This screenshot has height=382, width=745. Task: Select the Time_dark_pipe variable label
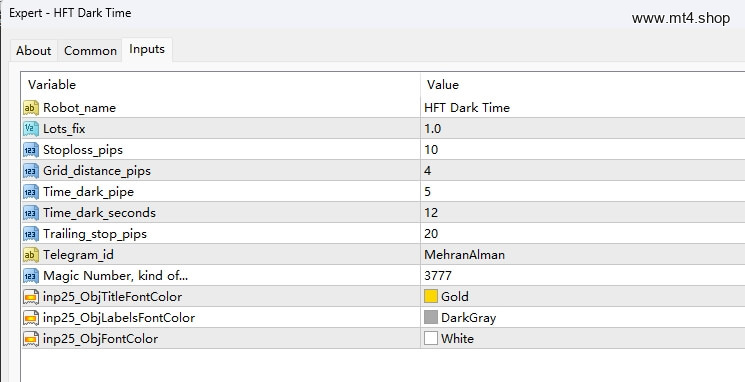pyautogui.click(x=88, y=192)
